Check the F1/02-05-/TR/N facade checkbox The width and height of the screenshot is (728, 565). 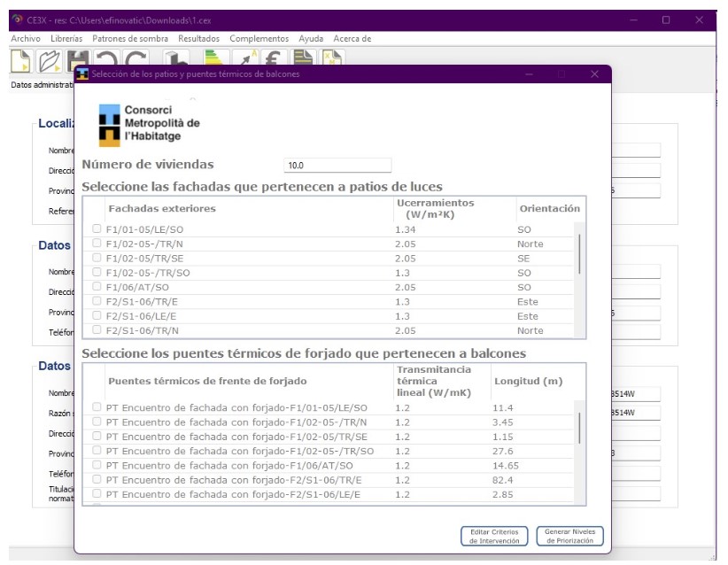point(97,243)
